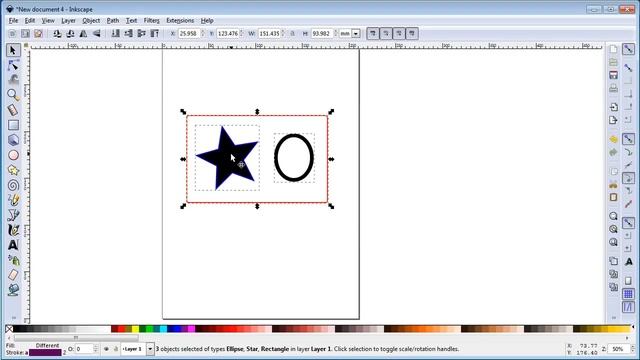This screenshot has width=640, height=360.
Task: Select the Calligraphy tool
Action: coord(13,230)
